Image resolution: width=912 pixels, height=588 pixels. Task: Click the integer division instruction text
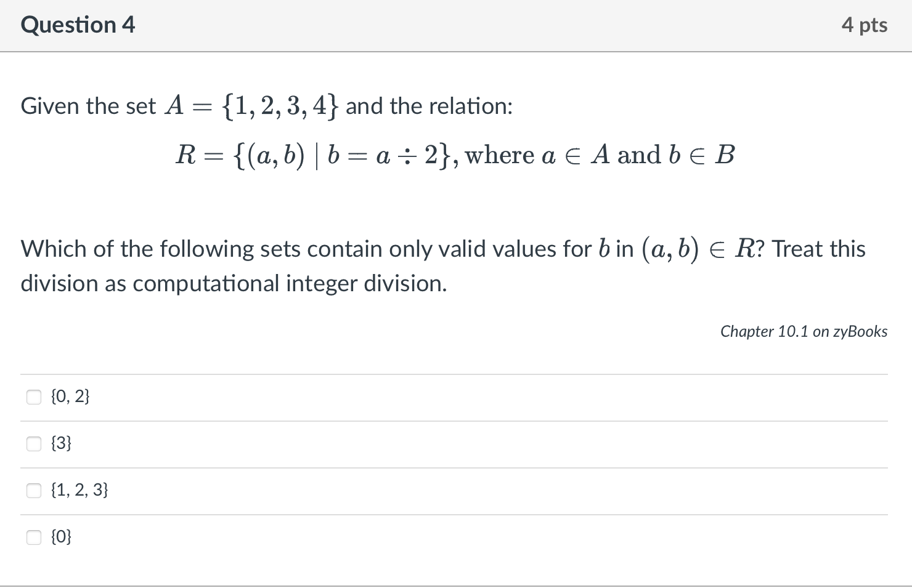233,284
